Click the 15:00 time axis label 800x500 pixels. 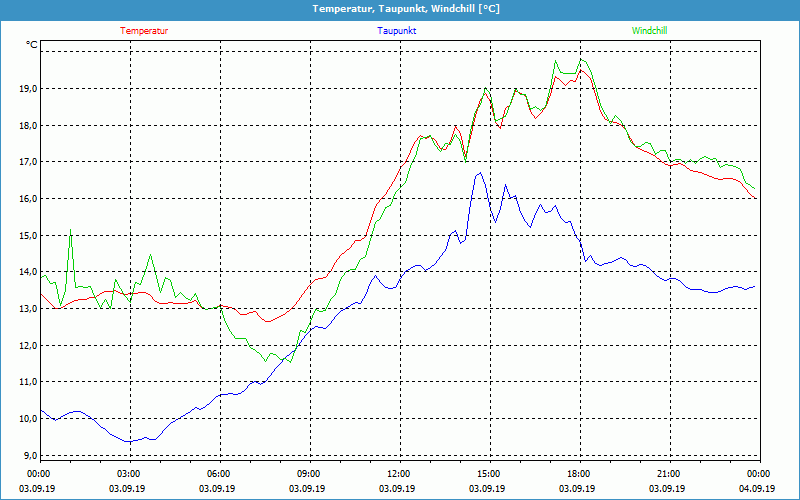(488, 474)
